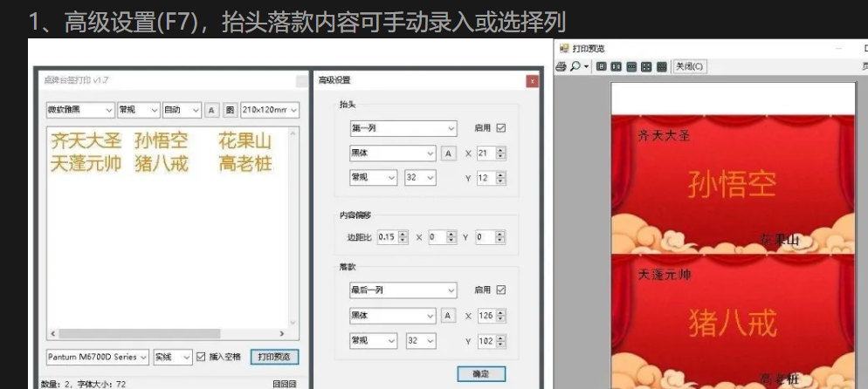Viewport: 868px width, 389px height.
Task: Select the three-page layout icon in print preview
Action: click(x=631, y=67)
